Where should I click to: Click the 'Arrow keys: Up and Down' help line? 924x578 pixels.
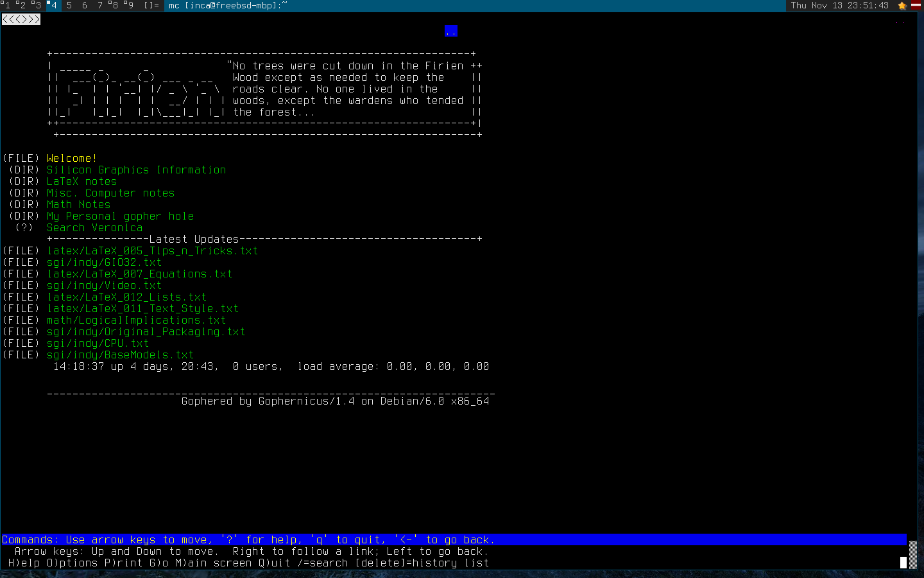coord(252,551)
